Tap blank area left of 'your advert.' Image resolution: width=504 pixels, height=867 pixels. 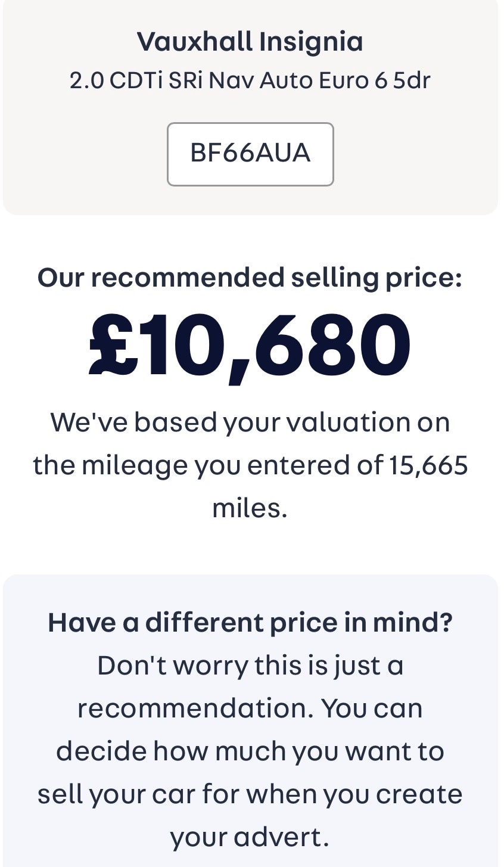83,837
